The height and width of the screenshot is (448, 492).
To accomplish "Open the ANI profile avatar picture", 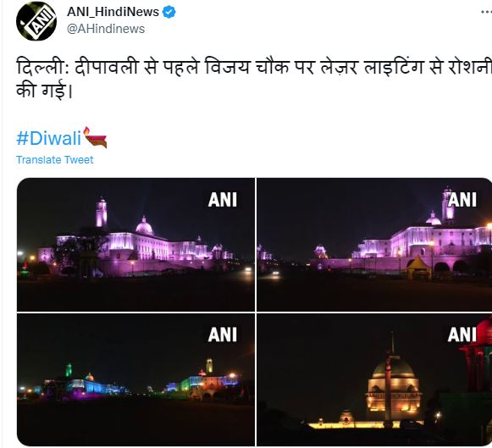I will [x=36, y=21].
